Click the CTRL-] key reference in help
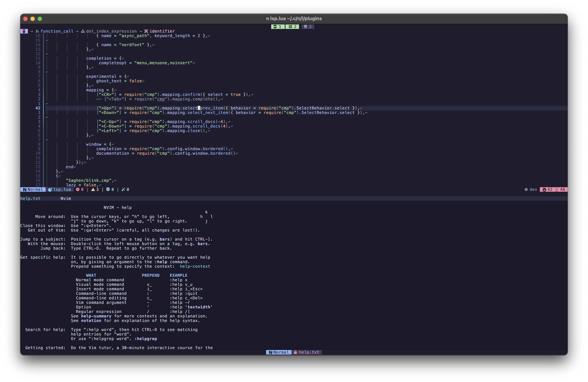The height and width of the screenshot is (382, 588). pos(202,239)
